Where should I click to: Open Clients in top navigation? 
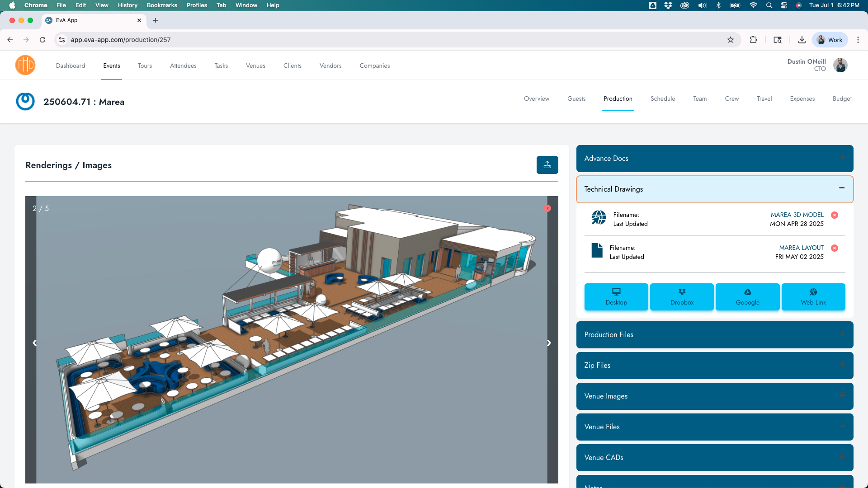click(292, 66)
